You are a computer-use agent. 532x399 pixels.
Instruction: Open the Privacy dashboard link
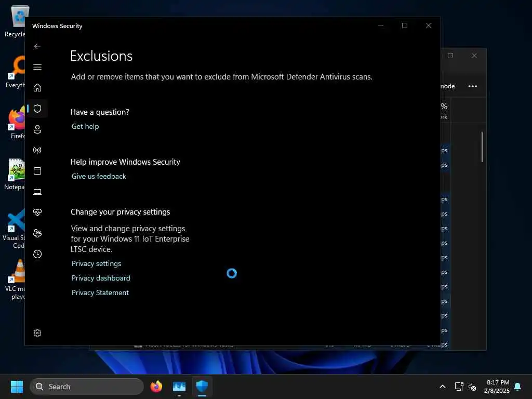101,278
